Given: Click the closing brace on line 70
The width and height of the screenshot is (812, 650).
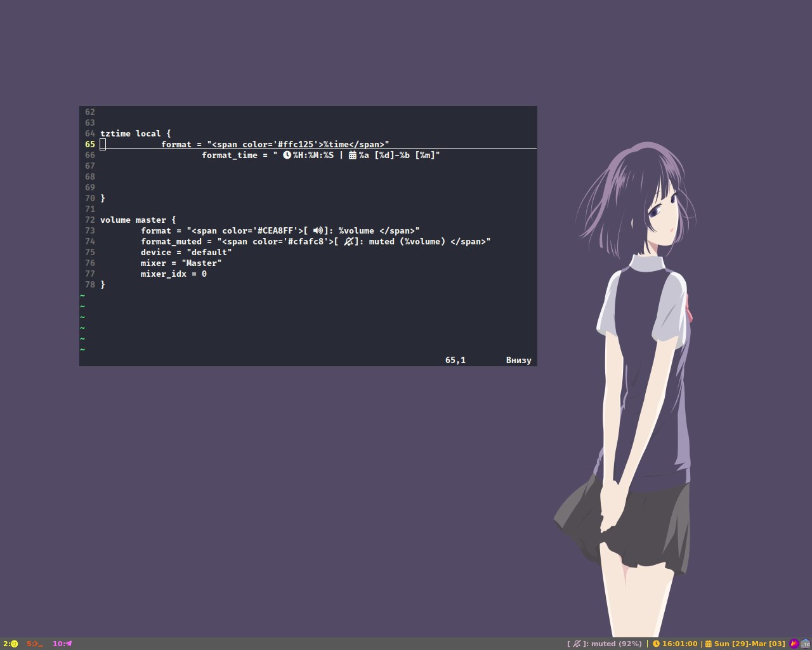Looking at the screenshot, I should coord(103,199).
